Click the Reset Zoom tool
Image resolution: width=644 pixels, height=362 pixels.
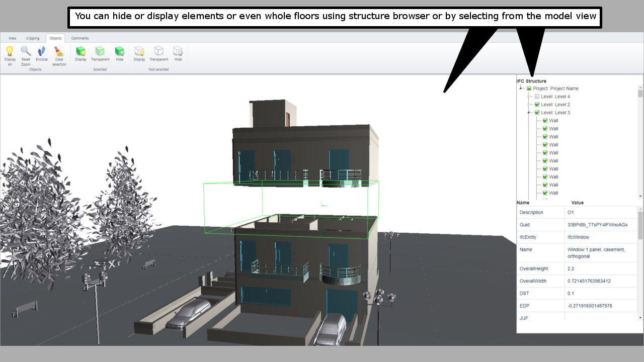tap(25, 54)
